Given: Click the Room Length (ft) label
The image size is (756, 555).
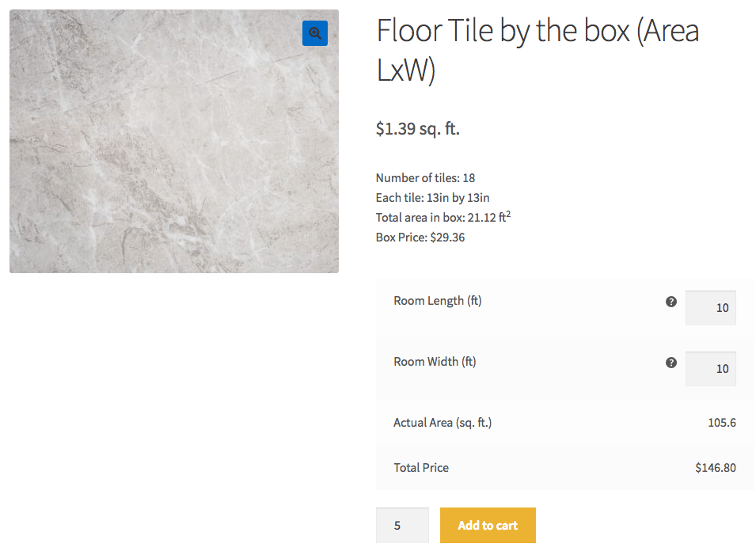Looking at the screenshot, I should coord(437,301).
